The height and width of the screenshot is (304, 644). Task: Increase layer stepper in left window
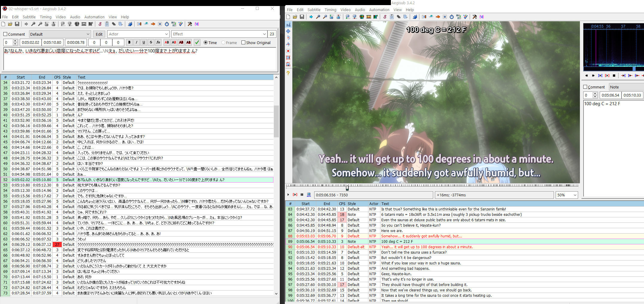pyautogui.click(x=15, y=41)
